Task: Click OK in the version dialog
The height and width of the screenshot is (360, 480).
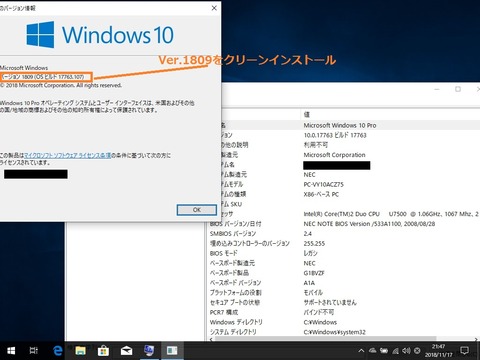Action: (197, 210)
